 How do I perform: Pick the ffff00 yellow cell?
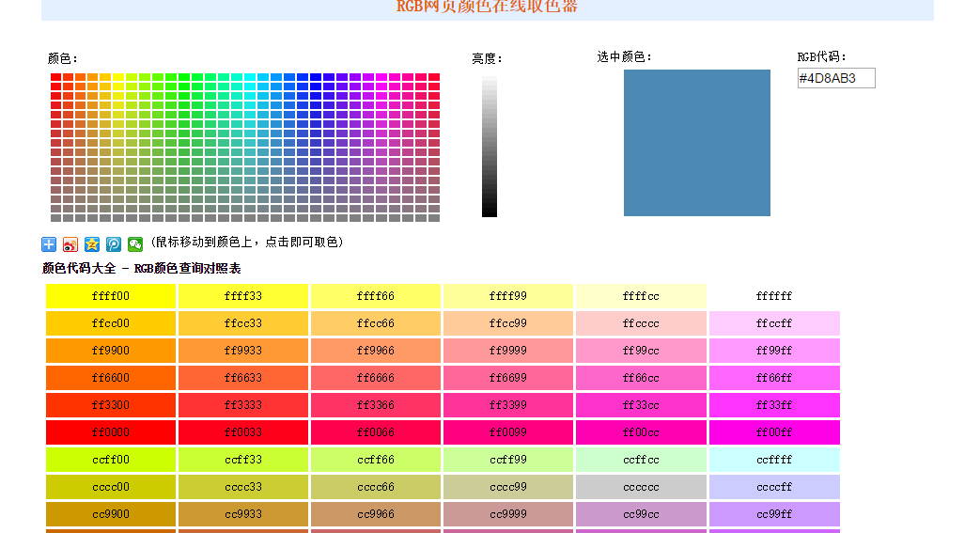pyautogui.click(x=111, y=296)
